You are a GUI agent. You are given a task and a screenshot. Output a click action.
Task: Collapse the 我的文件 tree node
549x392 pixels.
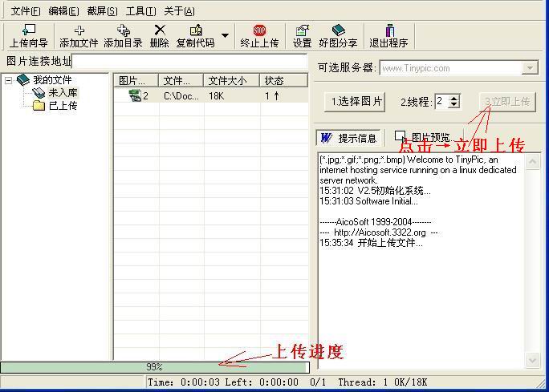pos(9,80)
